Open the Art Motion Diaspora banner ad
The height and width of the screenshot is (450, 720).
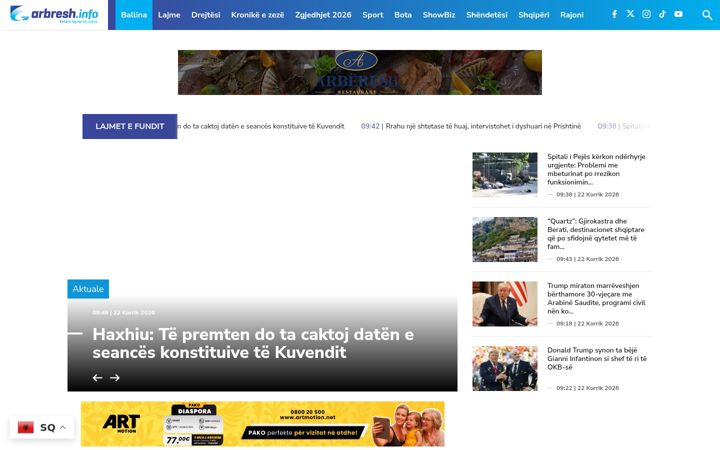pos(263,424)
